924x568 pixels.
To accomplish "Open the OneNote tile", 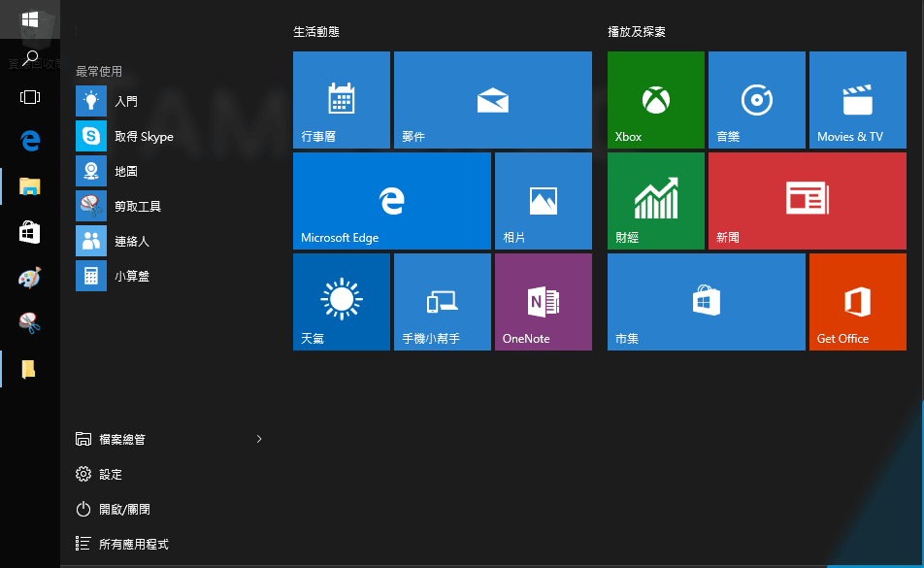I will pyautogui.click(x=544, y=302).
